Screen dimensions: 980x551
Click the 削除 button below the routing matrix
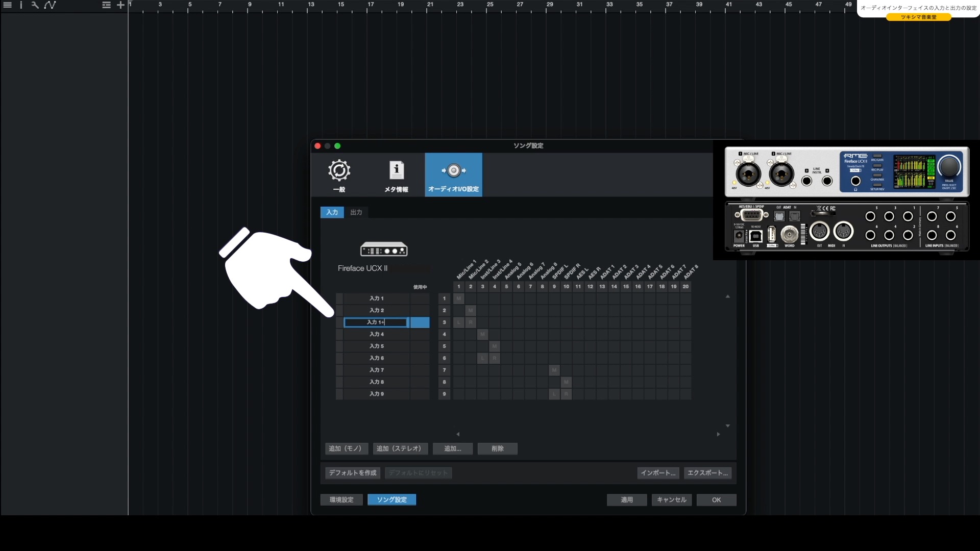point(497,448)
